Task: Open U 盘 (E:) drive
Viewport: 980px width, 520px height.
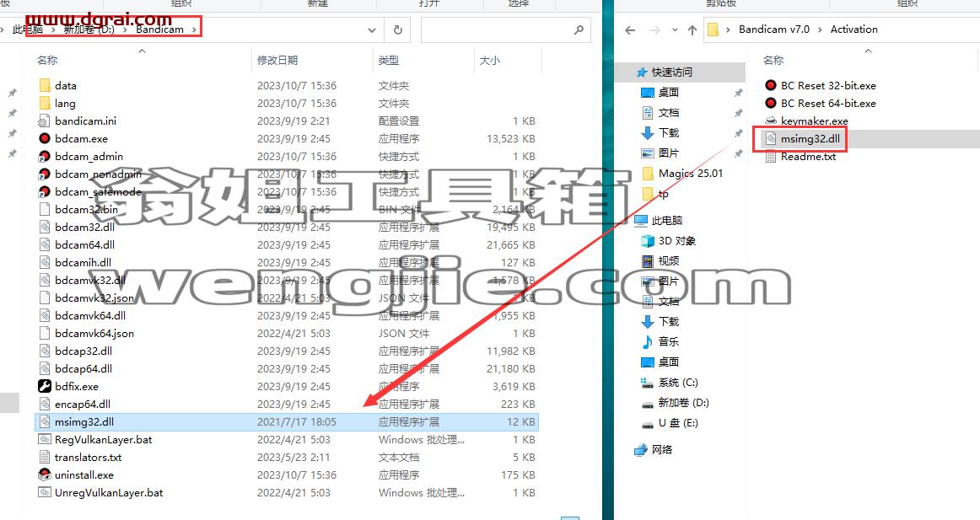Action: point(678,422)
